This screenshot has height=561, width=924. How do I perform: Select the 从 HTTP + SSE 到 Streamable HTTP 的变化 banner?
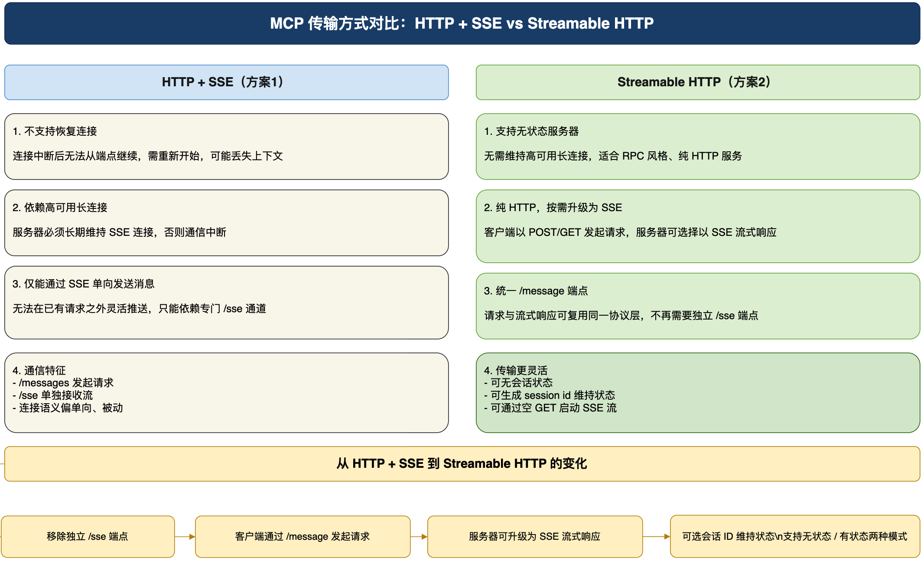click(462, 464)
